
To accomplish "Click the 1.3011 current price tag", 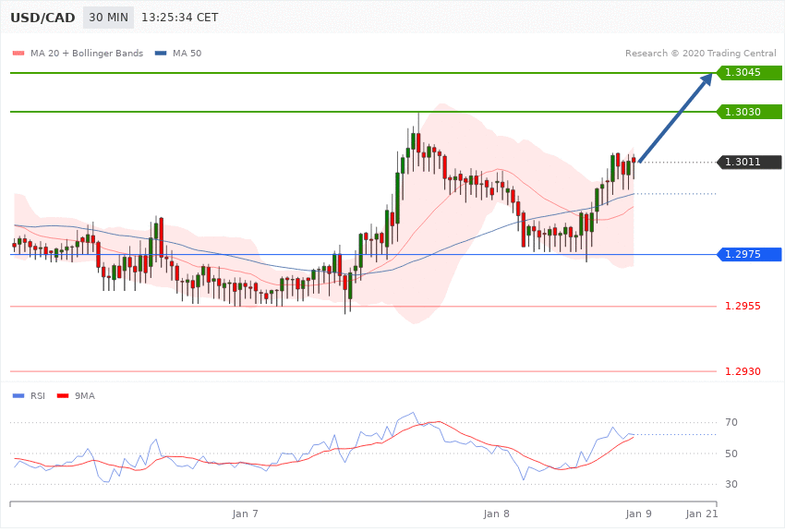I will point(749,163).
